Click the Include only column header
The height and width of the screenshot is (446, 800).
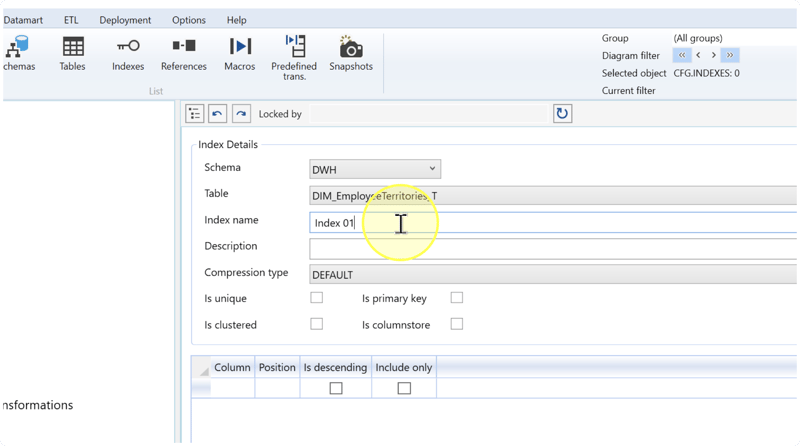pos(404,367)
